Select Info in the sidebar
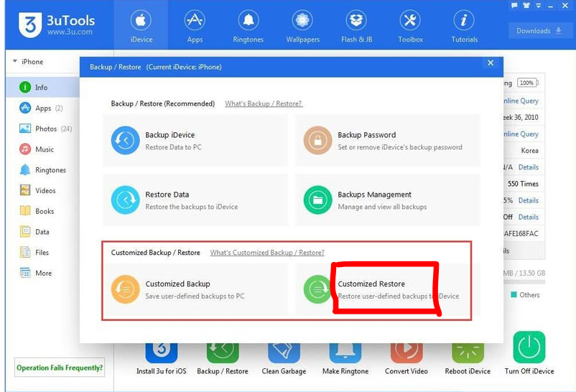This screenshot has width=576, height=392. 42,88
